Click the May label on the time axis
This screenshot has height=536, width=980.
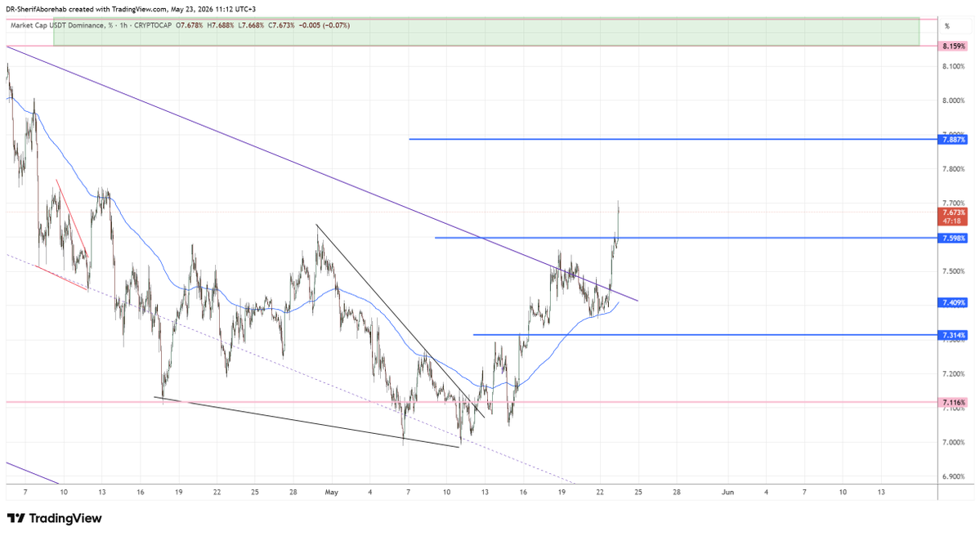331,492
